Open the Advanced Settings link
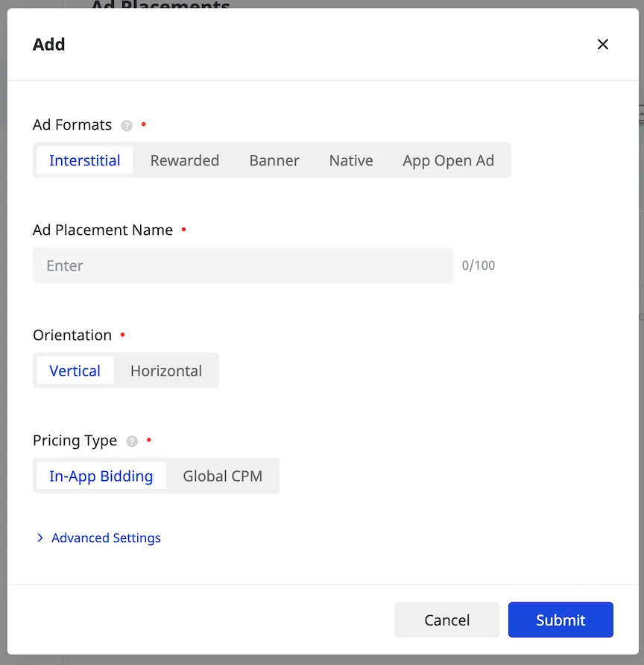 (x=106, y=538)
